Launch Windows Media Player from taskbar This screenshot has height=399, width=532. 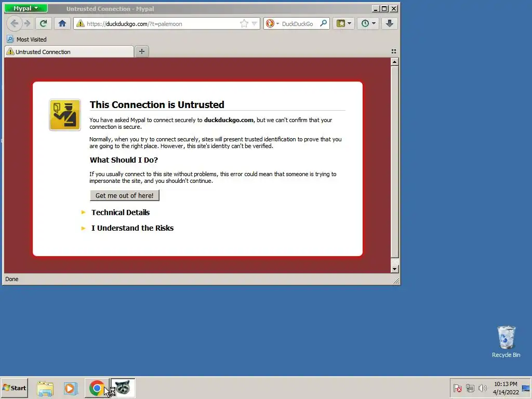point(71,388)
